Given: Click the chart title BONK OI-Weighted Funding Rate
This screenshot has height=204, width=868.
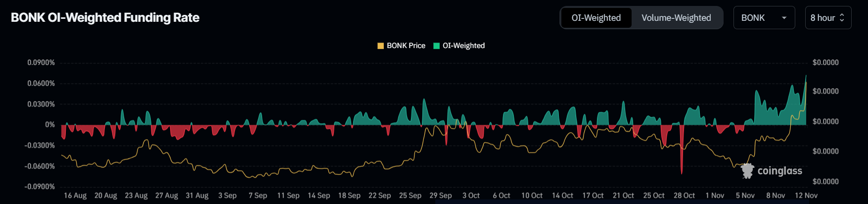Looking at the screenshot, I should click(105, 18).
